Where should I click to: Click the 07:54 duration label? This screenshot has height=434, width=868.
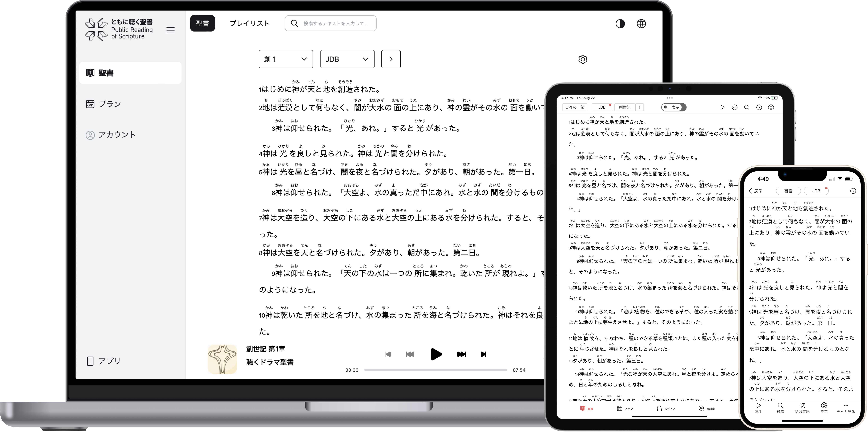519,370
